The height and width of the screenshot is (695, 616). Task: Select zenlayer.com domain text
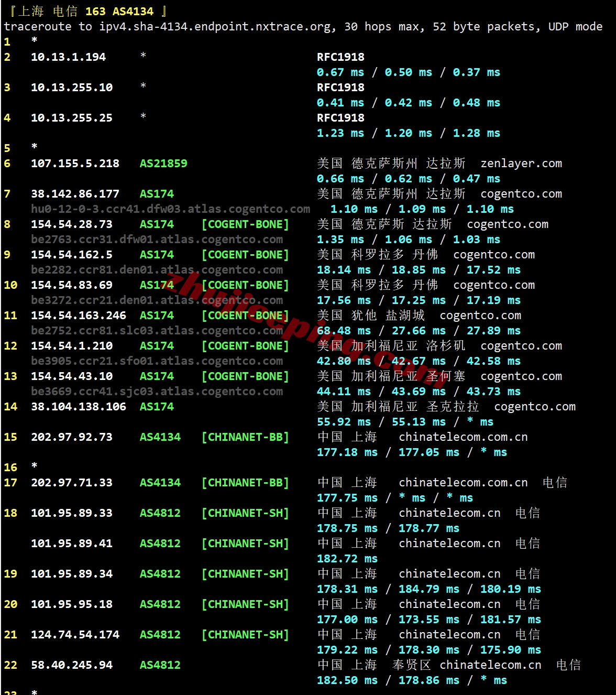pos(521,164)
